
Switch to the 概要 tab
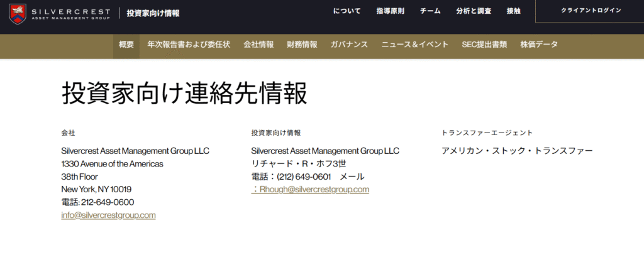[126, 45]
